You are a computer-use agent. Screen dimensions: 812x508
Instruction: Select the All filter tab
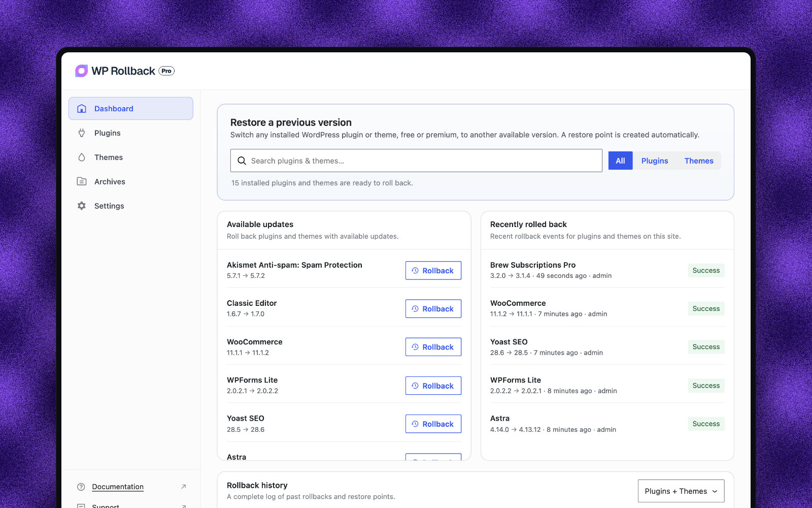(620, 161)
